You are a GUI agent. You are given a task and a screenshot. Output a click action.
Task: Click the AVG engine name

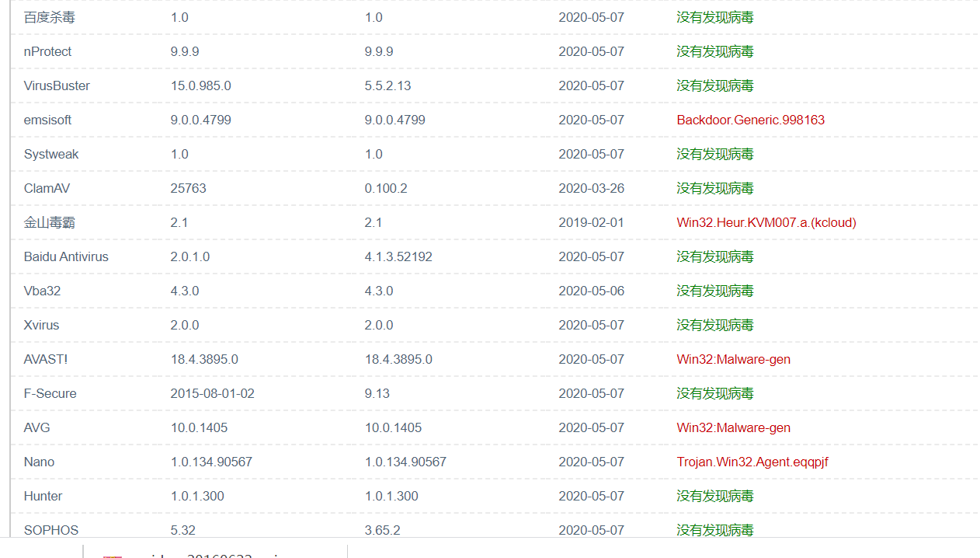click(x=36, y=427)
